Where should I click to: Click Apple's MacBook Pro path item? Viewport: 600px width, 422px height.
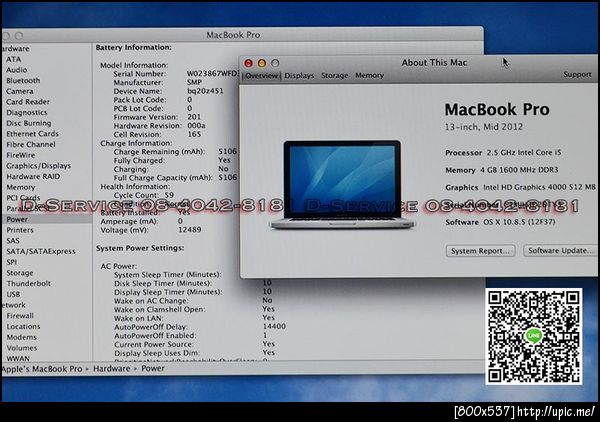pos(42,369)
